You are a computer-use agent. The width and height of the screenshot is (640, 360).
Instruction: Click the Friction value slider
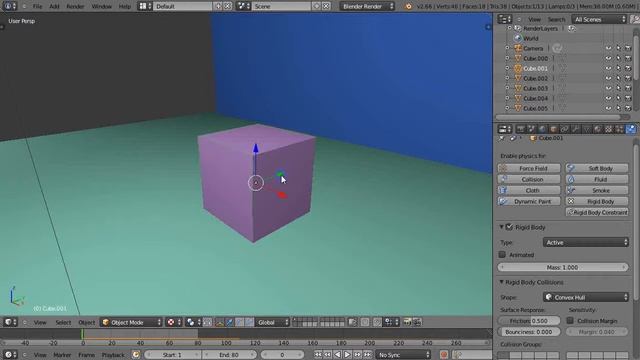529,321
